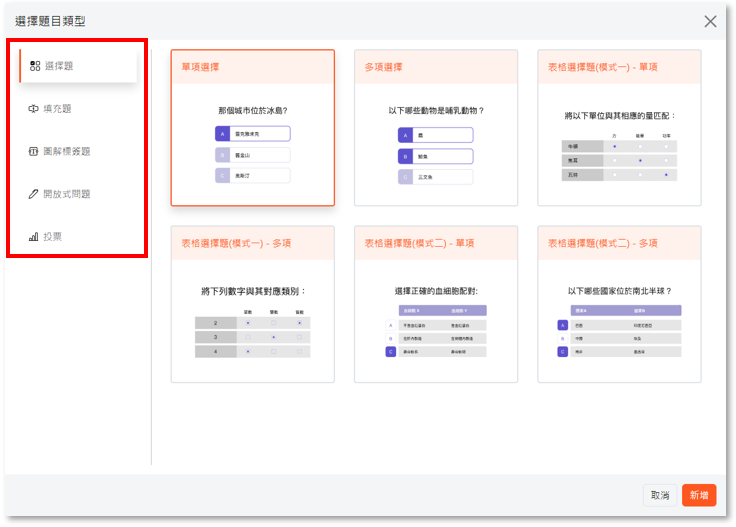Pick 表格選擇題(模式一) - 單項 template

click(x=619, y=128)
